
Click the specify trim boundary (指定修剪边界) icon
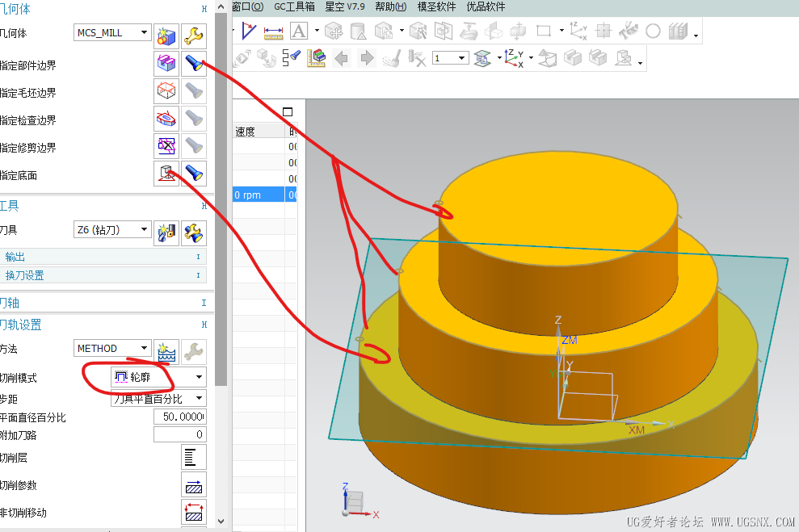(x=166, y=146)
